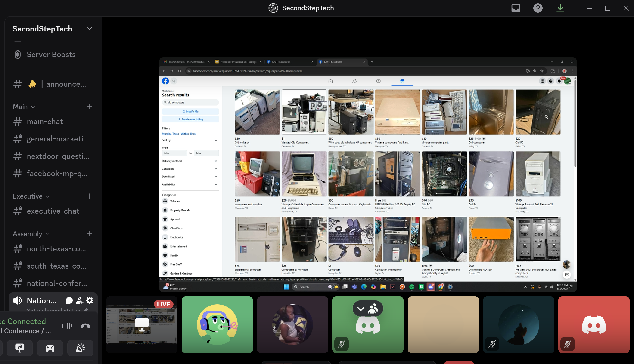Open Server Boosts
This screenshot has width=634, height=364.
[x=51, y=55]
